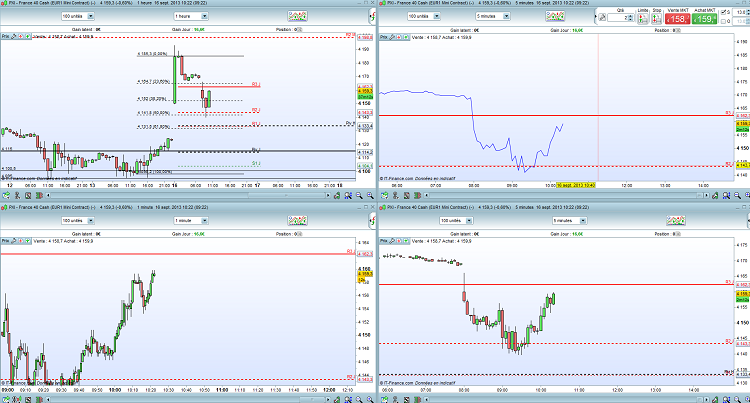Viewport: 750px width, 403px height.
Task: Click first bottom toolbar icon of 1 heure chart
Action: click(6, 195)
